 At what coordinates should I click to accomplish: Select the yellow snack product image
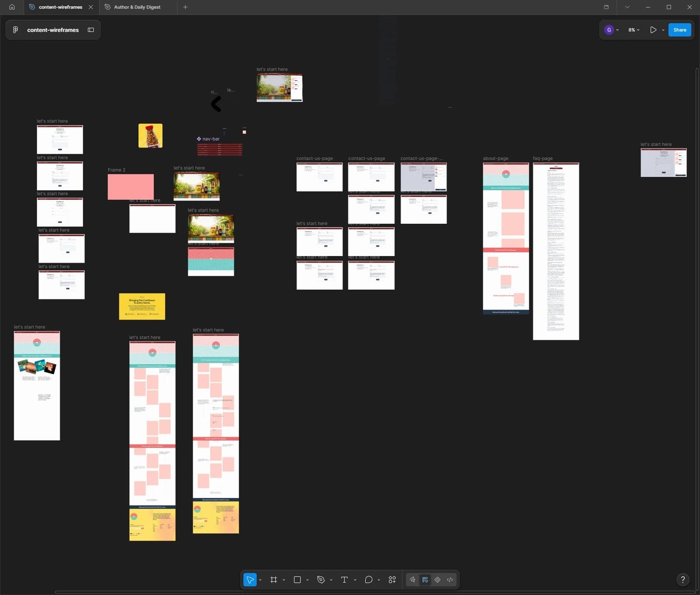click(150, 136)
